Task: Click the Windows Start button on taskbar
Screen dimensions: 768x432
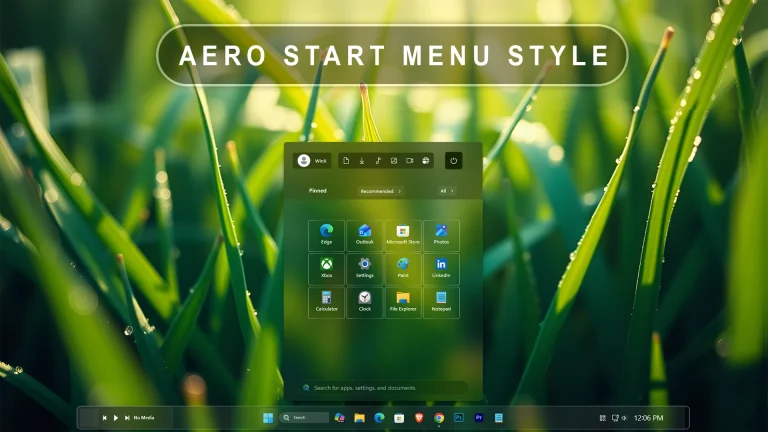Action: pos(268,418)
